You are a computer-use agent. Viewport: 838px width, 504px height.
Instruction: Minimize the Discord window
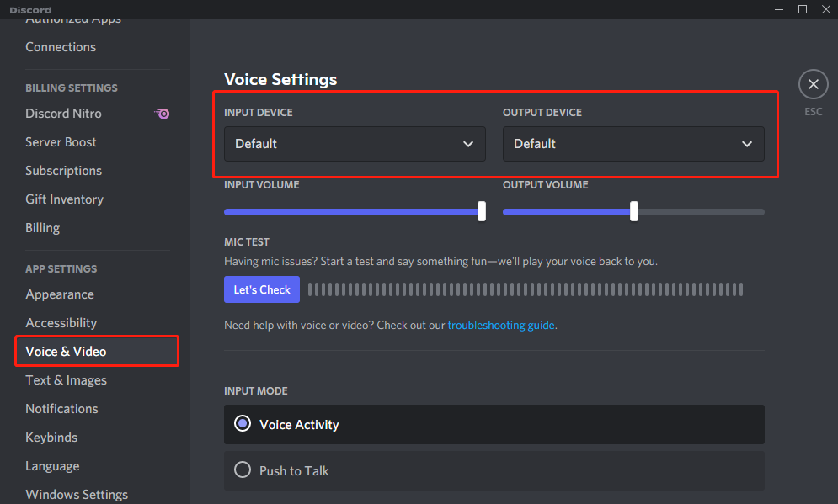pos(779,9)
